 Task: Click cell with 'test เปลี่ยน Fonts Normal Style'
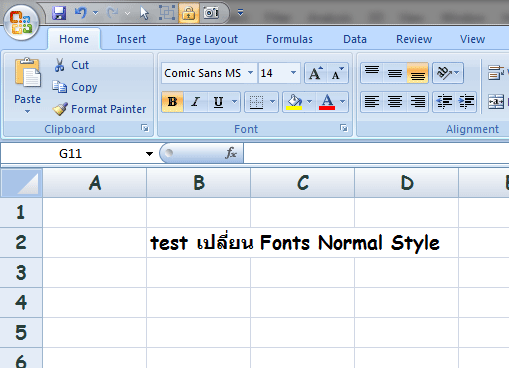[x=198, y=243]
